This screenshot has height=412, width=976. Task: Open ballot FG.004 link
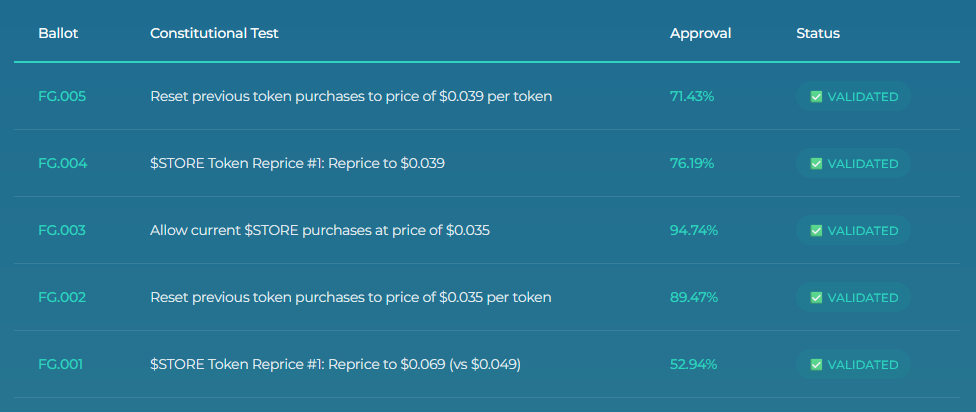[63, 164]
